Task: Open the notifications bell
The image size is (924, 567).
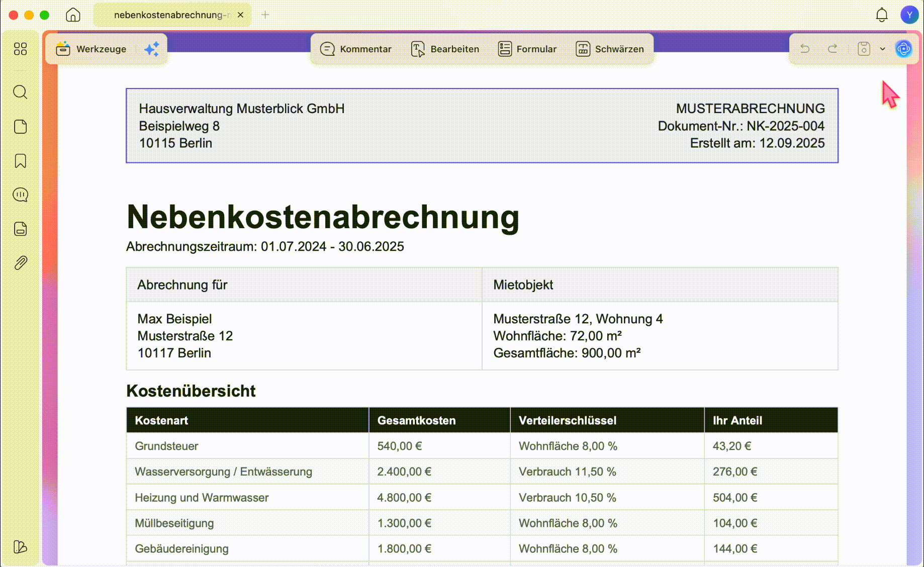Action: pos(882,15)
